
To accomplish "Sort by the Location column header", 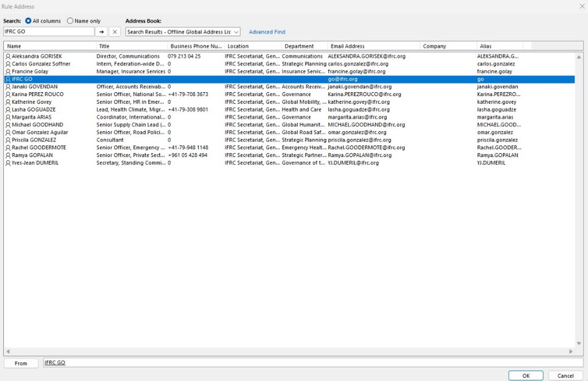I will click(x=253, y=46).
